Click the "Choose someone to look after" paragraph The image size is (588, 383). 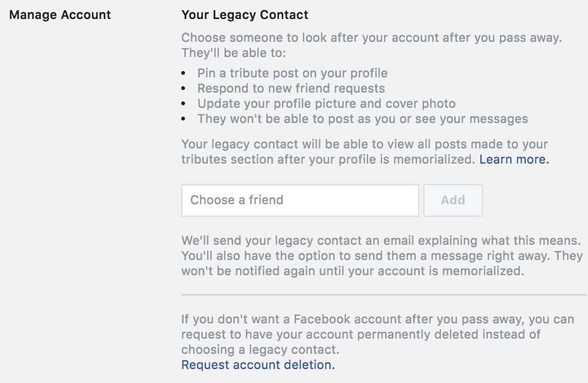(371, 37)
